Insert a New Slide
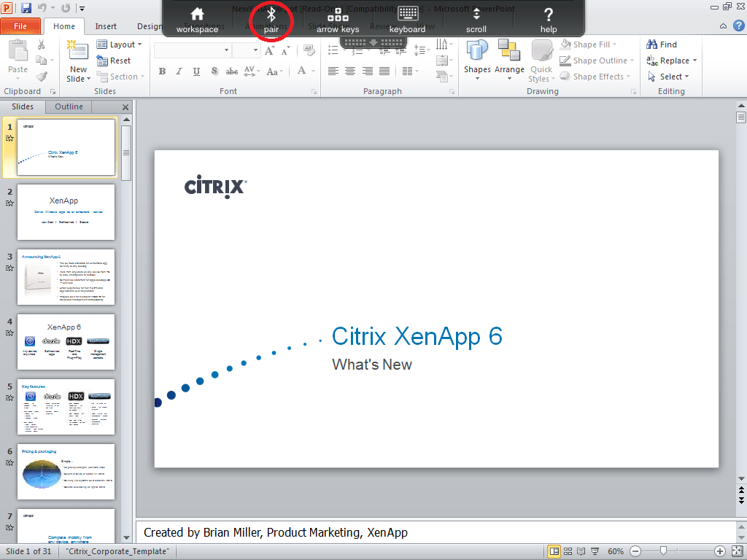 pyautogui.click(x=79, y=61)
